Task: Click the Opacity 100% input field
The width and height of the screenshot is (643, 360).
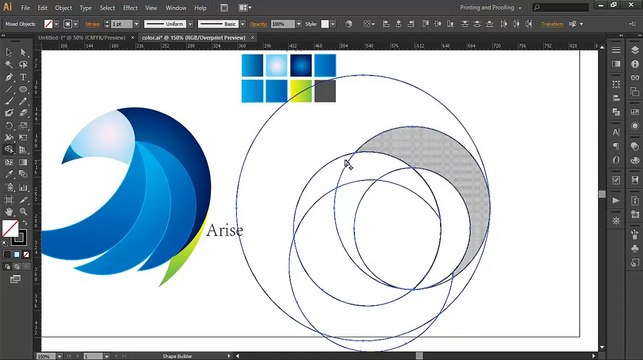Action: coord(283,24)
